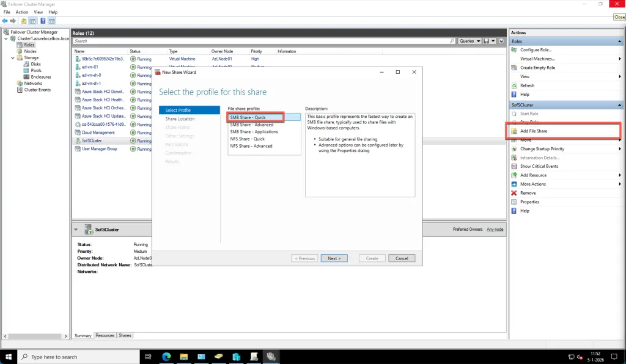Select NFS Share - Quick profile
626x364 pixels.
pyautogui.click(x=248, y=139)
